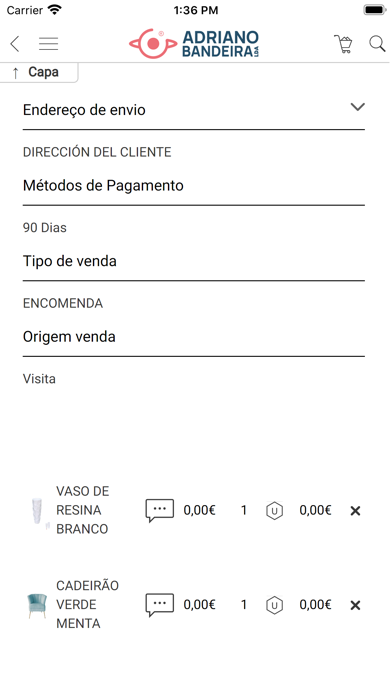Go to the Capa tab
Viewport: 392px width, 696px height.
pos(39,72)
